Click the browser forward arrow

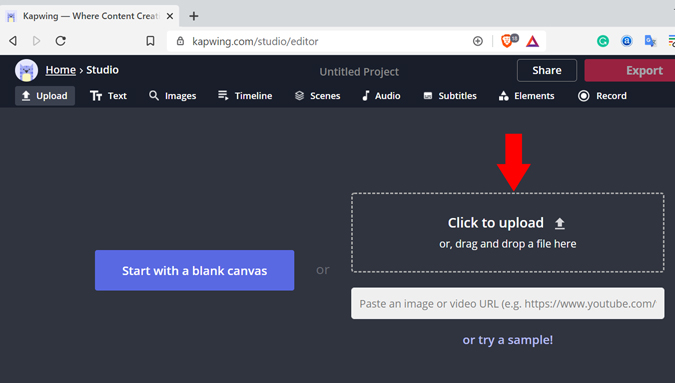coord(37,41)
